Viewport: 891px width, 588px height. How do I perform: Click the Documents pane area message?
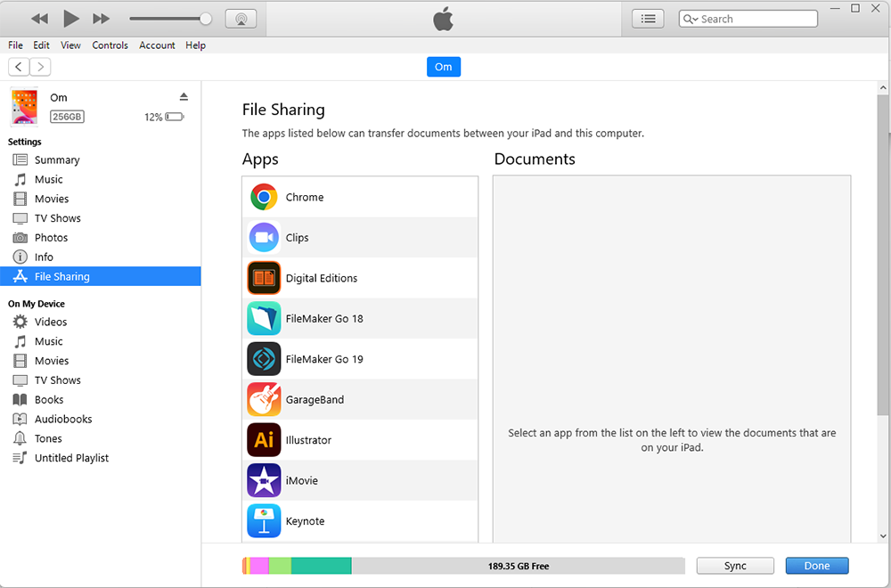(672, 440)
